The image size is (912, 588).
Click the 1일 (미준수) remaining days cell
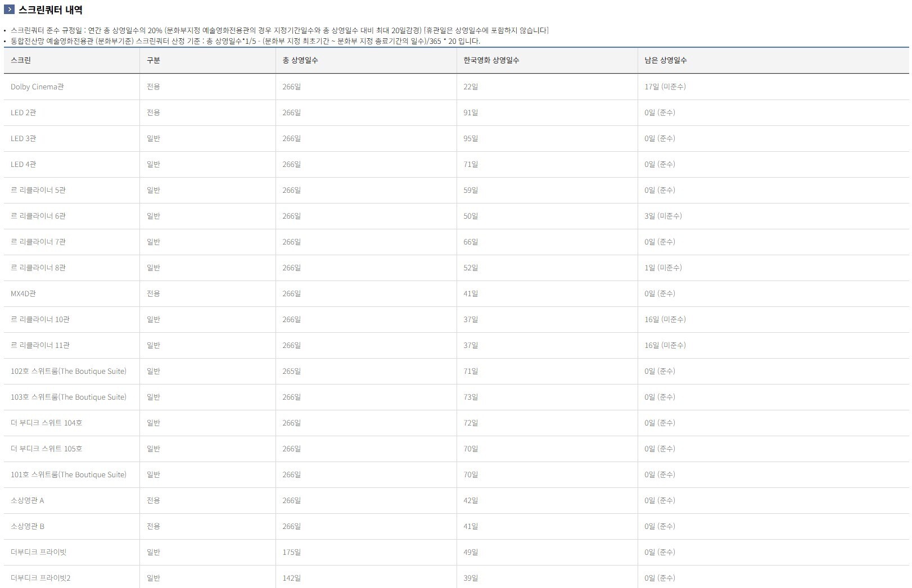pyautogui.click(x=773, y=268)
